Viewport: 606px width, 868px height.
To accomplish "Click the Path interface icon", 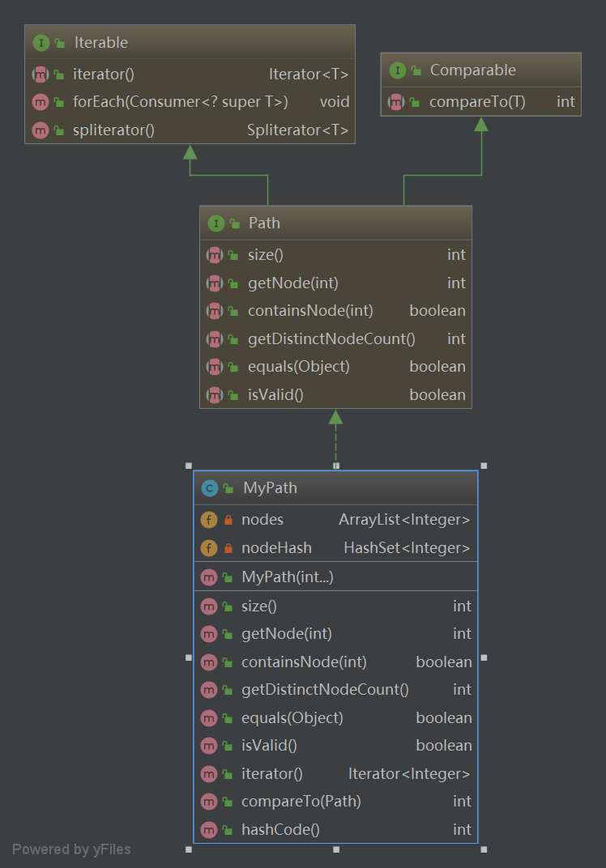I will coord(216,223).
